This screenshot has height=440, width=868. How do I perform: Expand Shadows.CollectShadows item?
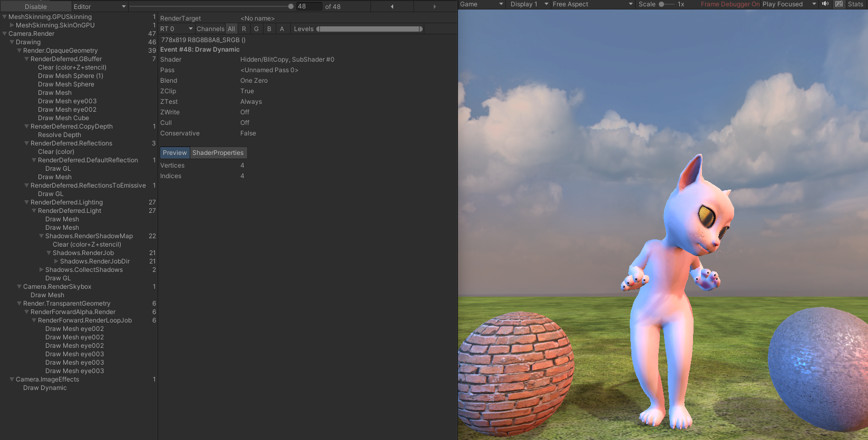click(x=42, y=270)
